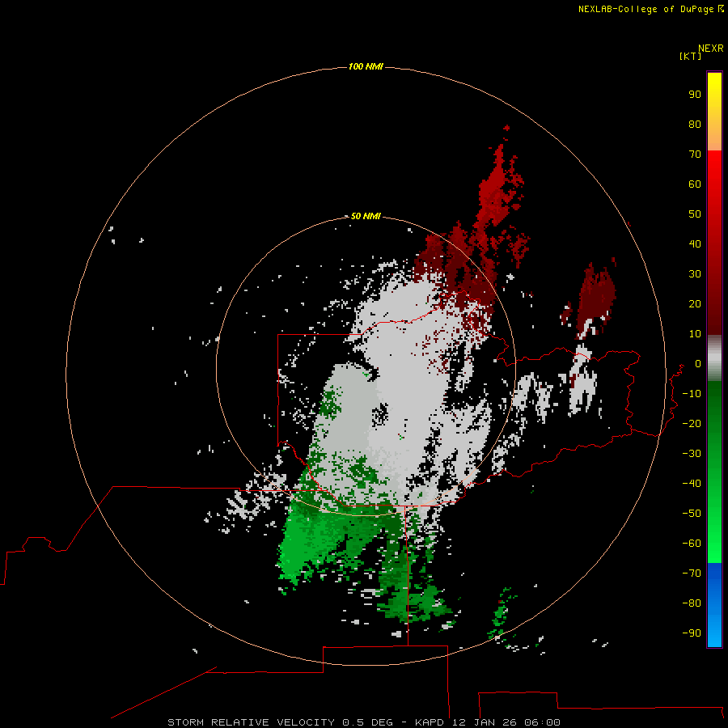Click the 20 value on velocity scale
728x728 pixels.
pyautogui.click(x=695, y=304)
